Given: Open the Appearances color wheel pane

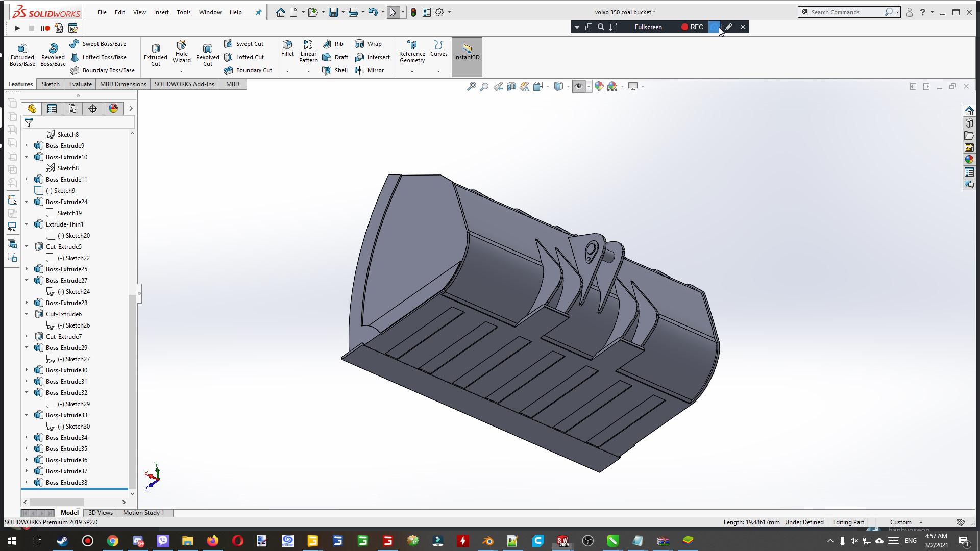Looking at the screenshot, I should coord(969,159).
